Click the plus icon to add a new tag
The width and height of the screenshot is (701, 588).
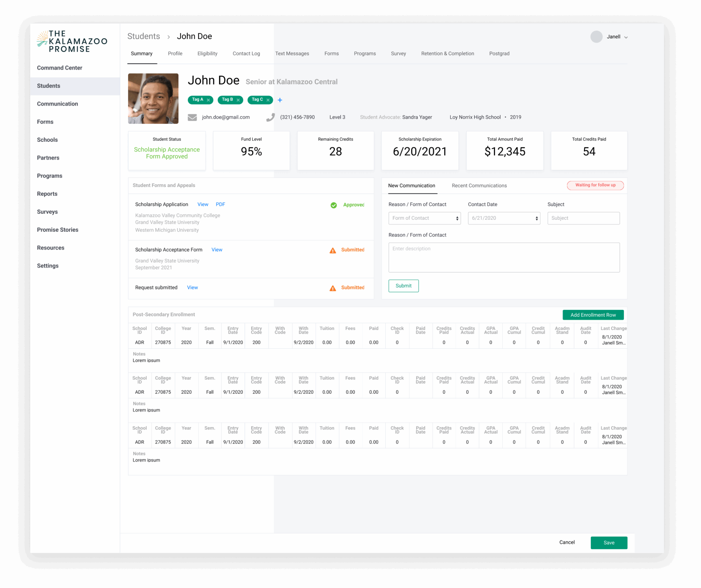(280, 100)
